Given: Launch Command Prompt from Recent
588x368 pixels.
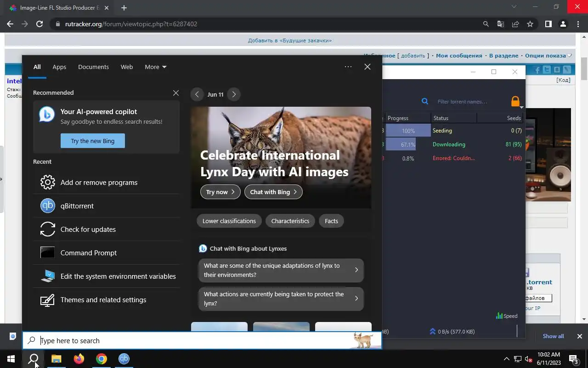Looking at the screenshot, I should [106, 253].
